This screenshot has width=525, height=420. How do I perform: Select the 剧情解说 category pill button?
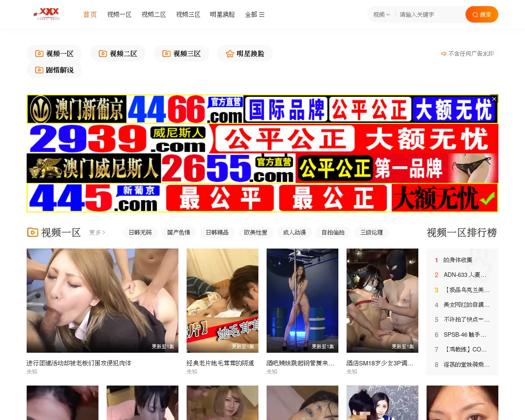55,70
